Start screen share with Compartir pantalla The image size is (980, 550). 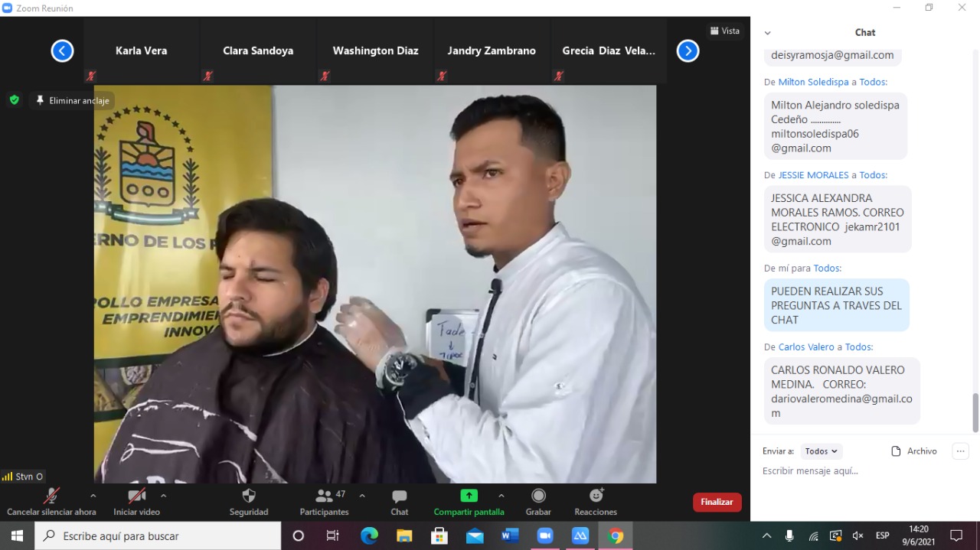tap(469, 496)
